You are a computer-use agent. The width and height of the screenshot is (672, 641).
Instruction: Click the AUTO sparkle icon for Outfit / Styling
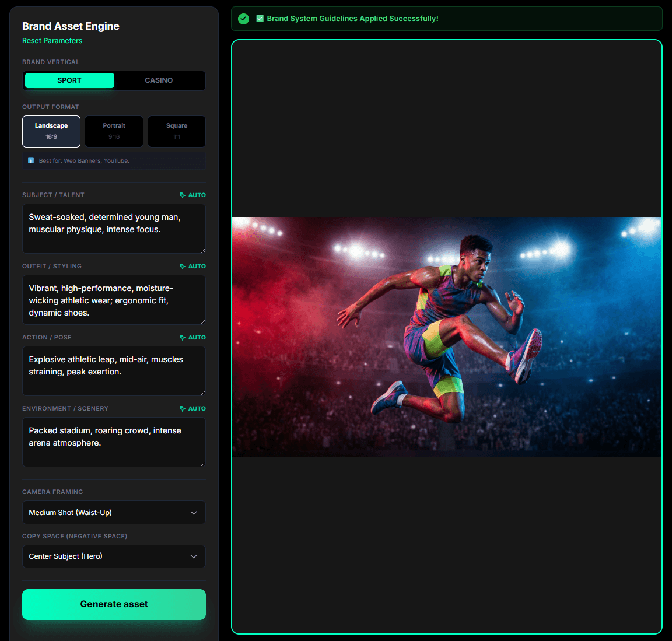pyautogui.click(x=183, y=267)
